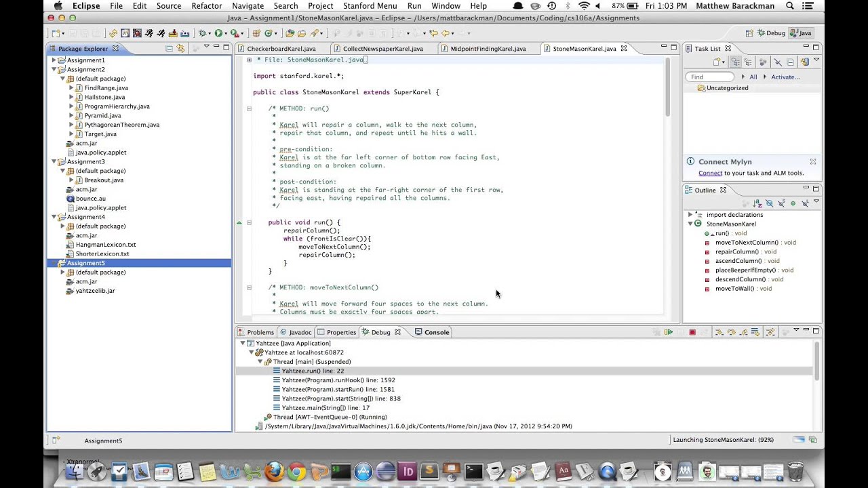The width and height of the screenshot is (868, 488).
Task: Switch to the Debug perspective
Action: point(771,33)
